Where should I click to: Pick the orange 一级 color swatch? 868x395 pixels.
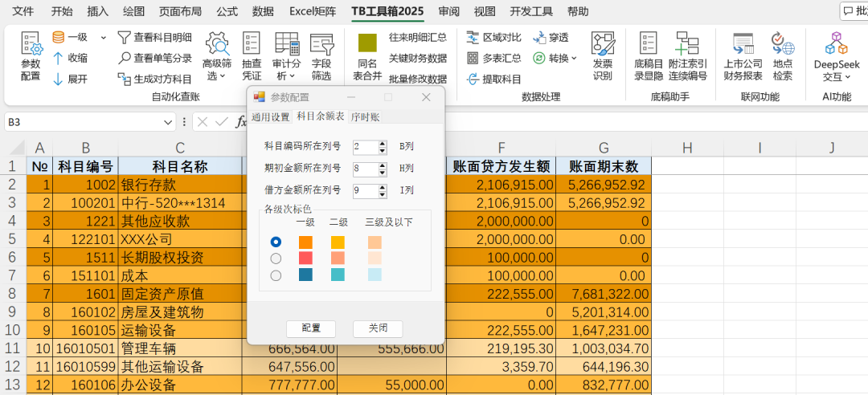point(305,242)
